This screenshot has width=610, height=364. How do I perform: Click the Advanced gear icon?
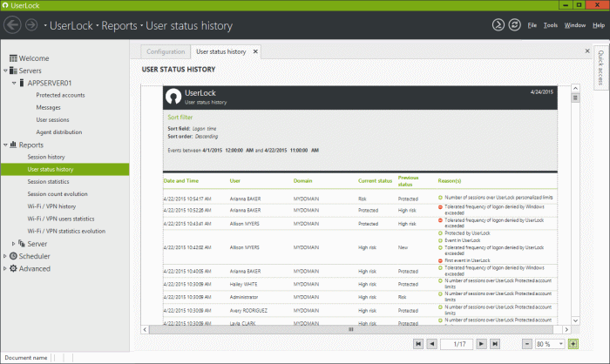click(13, 268)
